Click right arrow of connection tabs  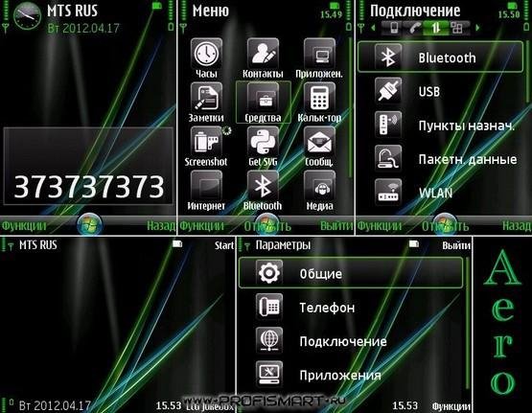[x=477, y=28]
